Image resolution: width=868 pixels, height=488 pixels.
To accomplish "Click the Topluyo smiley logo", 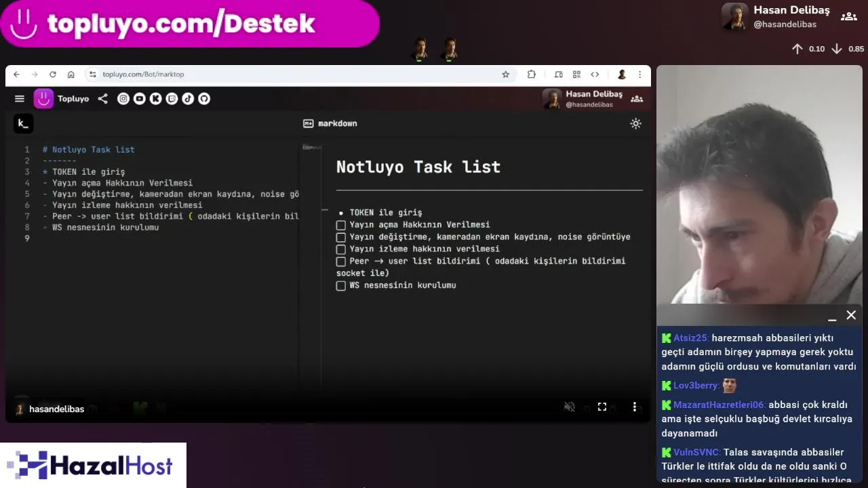I will pyautogui.click(x=43, y=99).
